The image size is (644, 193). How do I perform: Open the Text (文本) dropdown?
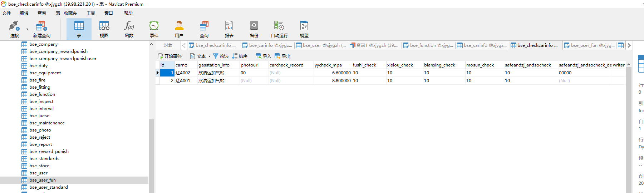tap(201, 56)
